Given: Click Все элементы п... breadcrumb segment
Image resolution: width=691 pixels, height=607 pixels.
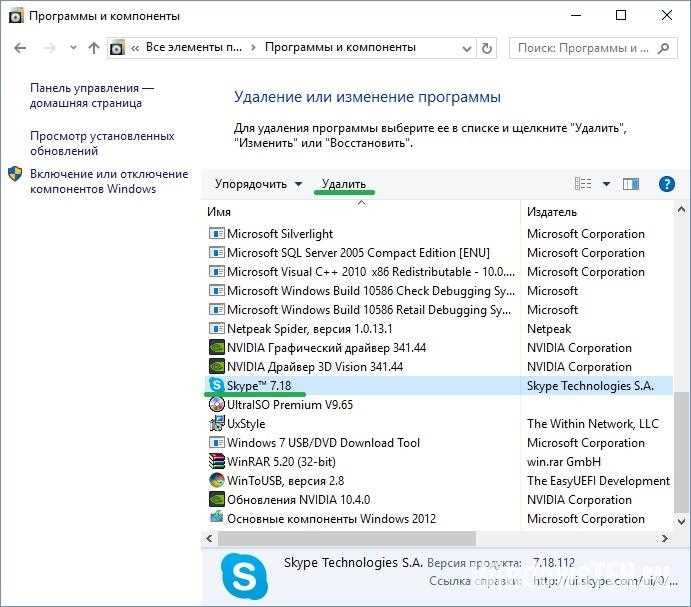Looking at the screenshot, I should tap(194, 47).
